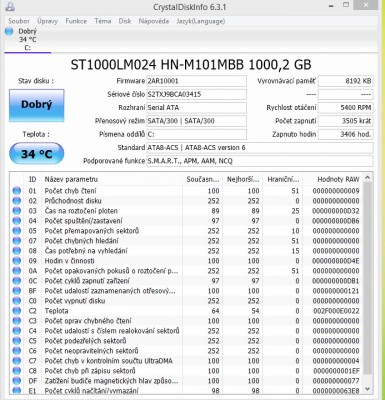
Task: Open the Funkce menu
Action: point(76,21)
